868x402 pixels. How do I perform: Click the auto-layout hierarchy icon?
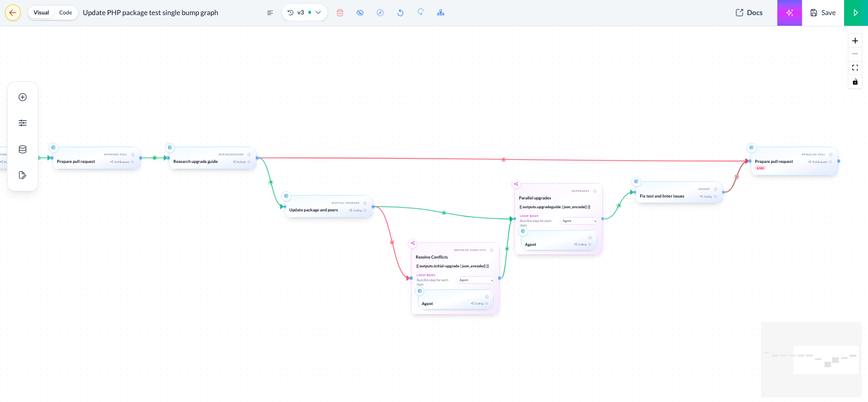coord(441,13)
